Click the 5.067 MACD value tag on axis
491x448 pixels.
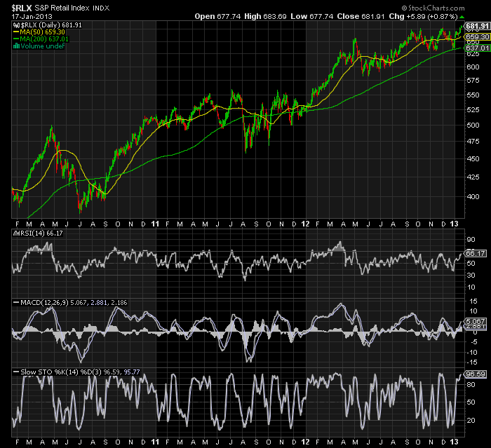pos(476,322)
